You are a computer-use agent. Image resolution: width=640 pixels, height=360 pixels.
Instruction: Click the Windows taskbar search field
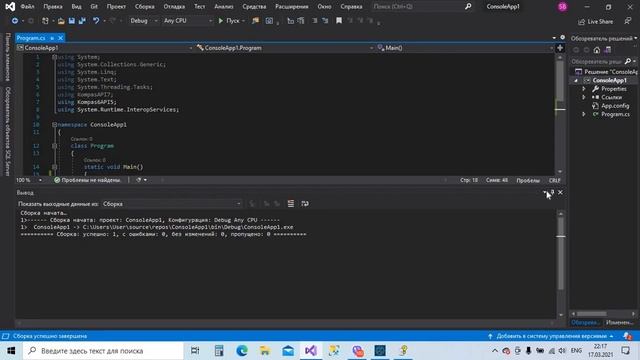tap(103, 351)
